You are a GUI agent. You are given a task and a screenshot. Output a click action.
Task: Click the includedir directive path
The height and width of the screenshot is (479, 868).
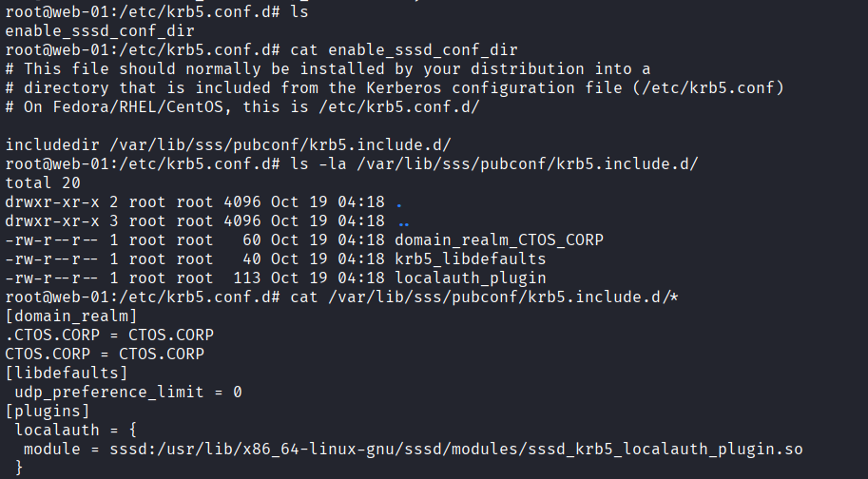pyautogui.click(x=280, y=144)
